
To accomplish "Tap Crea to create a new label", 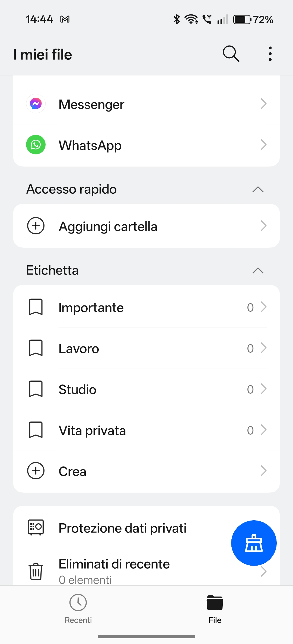I will tap(73, 471).
